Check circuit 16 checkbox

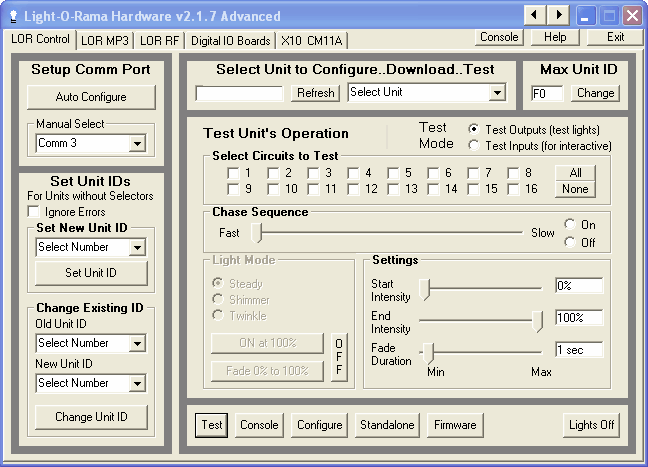pyautogui.click(x=513, y=189)
